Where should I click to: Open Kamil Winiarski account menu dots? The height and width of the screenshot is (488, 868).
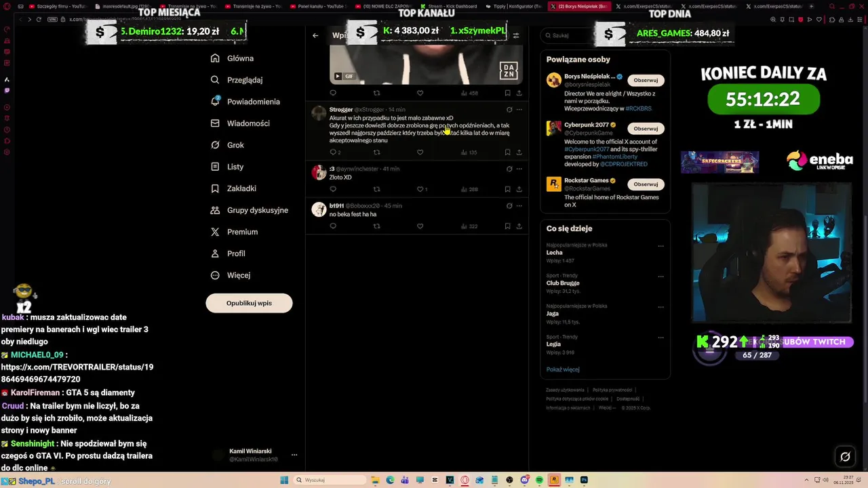click(294, 455)
